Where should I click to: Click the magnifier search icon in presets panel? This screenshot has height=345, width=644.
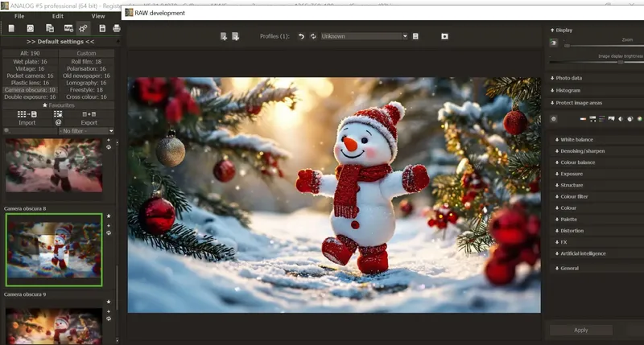coord(6,131)
